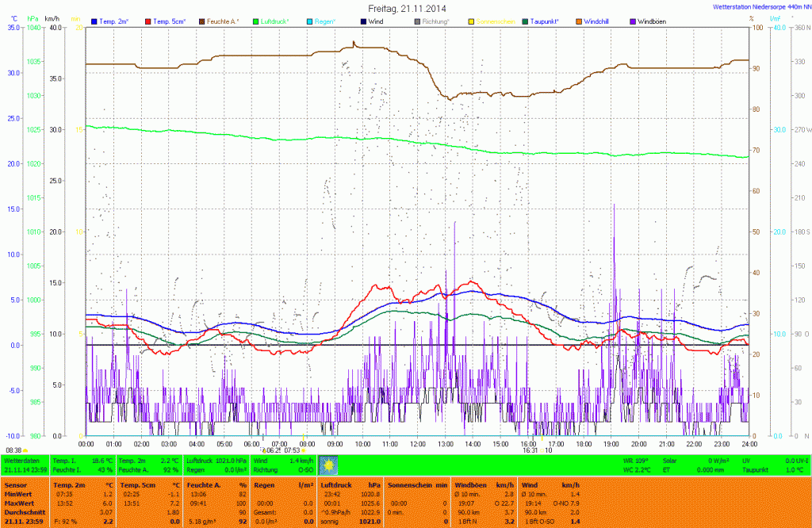Click the yellow Sonnenschein legend square

point(472,21)
